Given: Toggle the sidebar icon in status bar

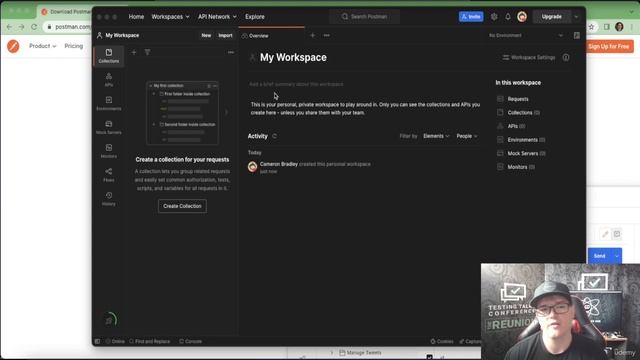Looking at the screenshot, I should coord(97,341).
